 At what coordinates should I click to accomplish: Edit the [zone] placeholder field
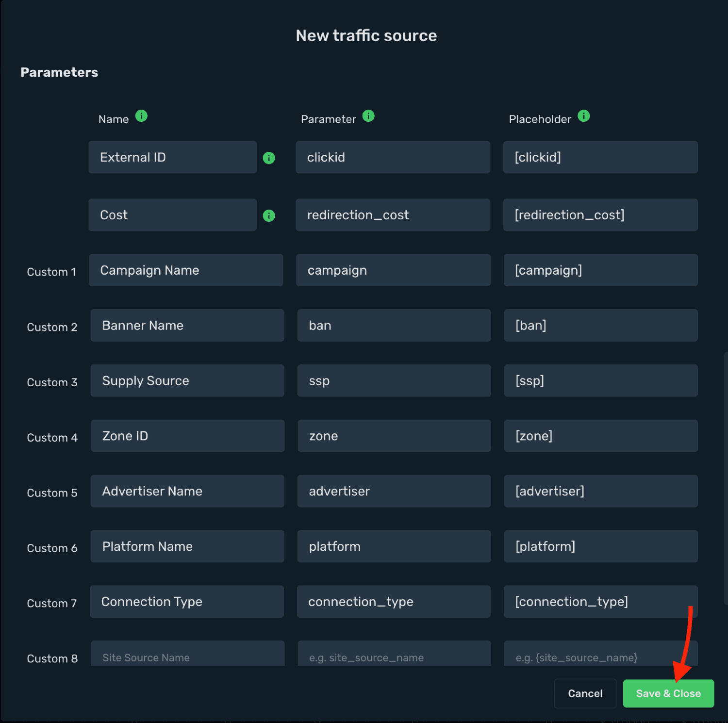pos(601,436)
